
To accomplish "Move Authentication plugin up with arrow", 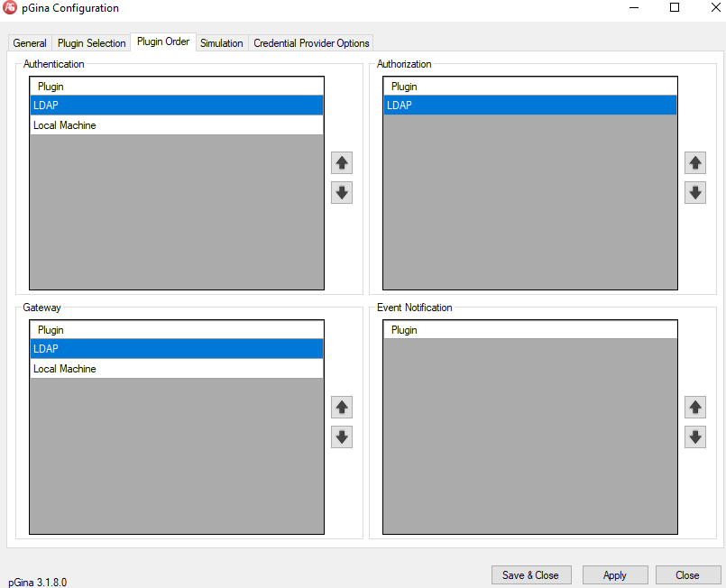I will click(342, 162).
